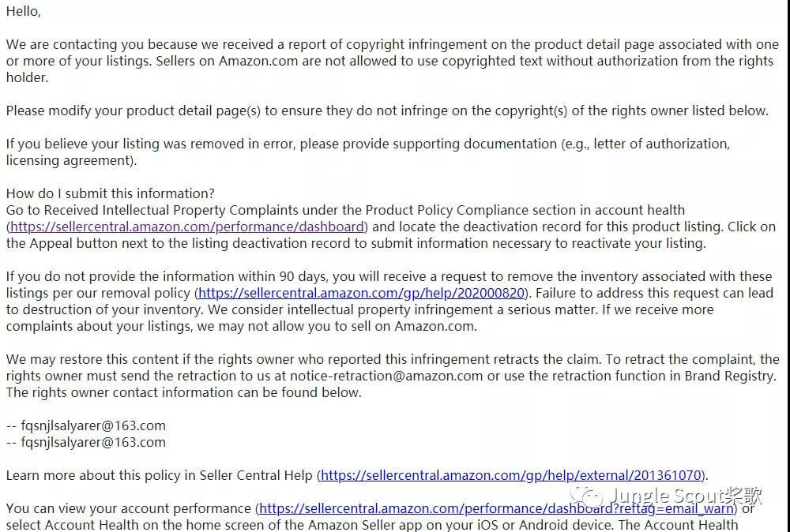
Task: Click the "How do I submit this information?" heading
Action: (x=111, y=193)
